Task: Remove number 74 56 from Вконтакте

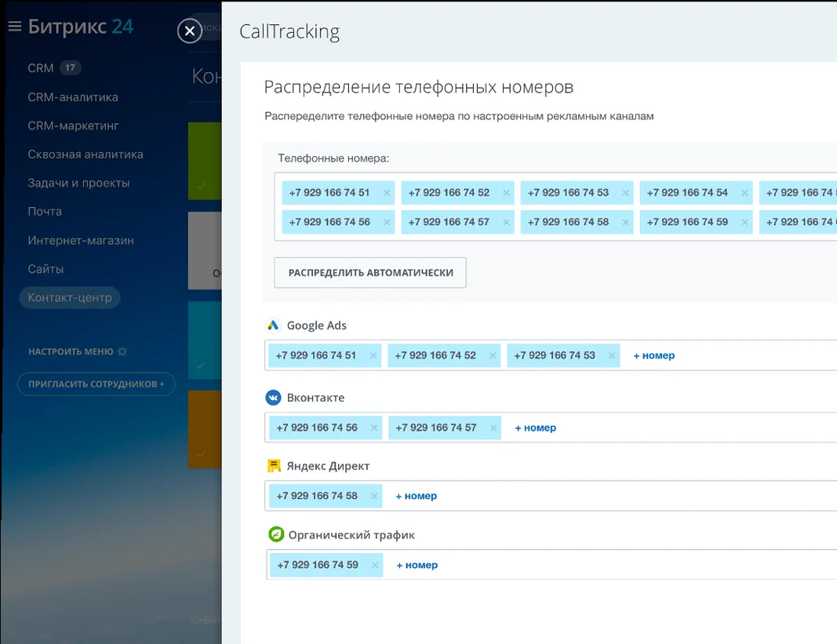Action: click(x=374, y=428)
